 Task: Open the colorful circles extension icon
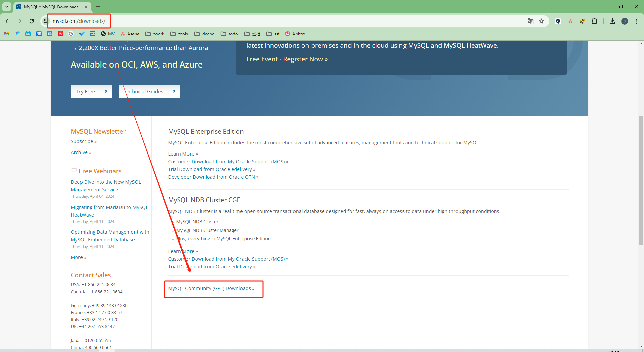[582, 21]
